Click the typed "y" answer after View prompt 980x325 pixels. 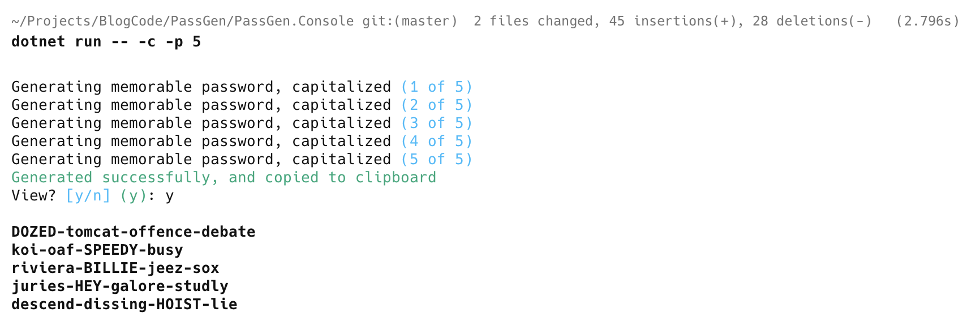pyautogui.click(x=170, y=196)
